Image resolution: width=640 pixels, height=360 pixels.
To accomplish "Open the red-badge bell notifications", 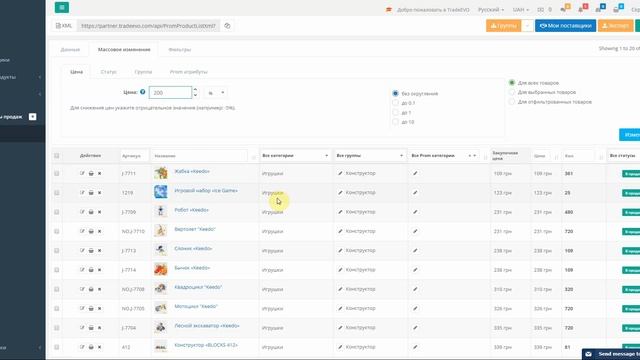I will tap(582, 9).
